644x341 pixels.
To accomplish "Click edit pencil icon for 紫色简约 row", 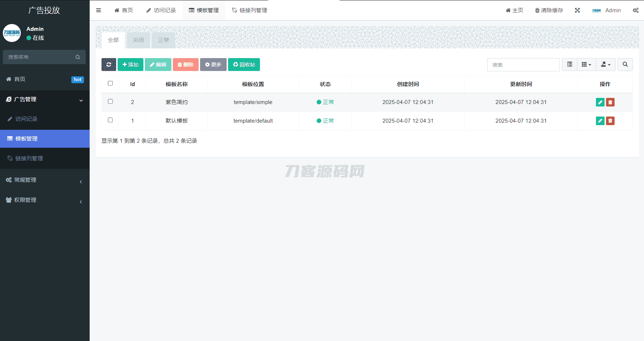I will 600,102.
